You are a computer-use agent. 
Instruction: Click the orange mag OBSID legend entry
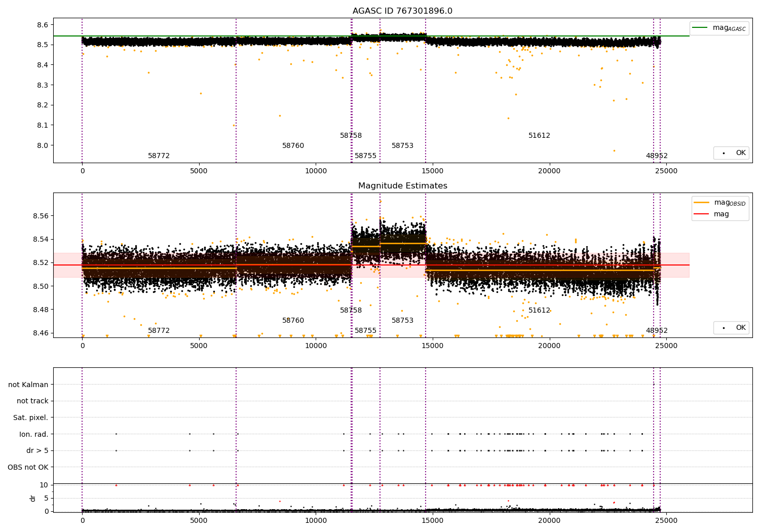click(719, 203)
